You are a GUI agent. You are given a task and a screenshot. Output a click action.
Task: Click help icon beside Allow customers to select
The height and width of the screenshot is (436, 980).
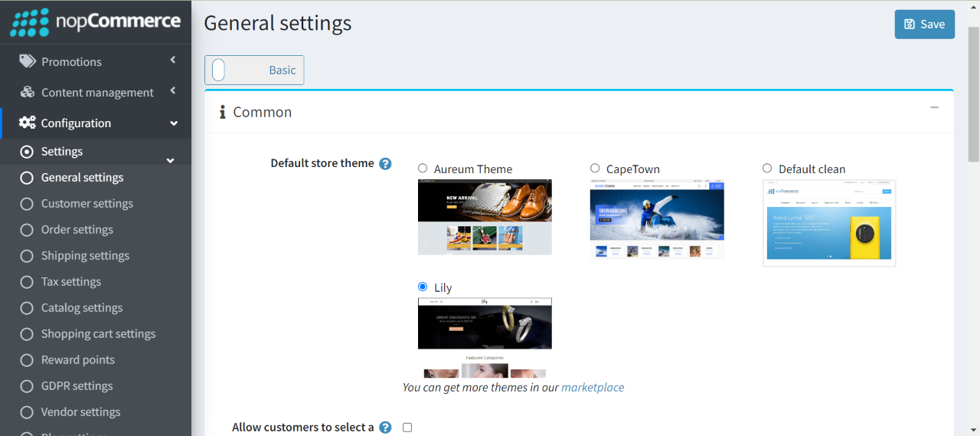click(x=385, y=428)
